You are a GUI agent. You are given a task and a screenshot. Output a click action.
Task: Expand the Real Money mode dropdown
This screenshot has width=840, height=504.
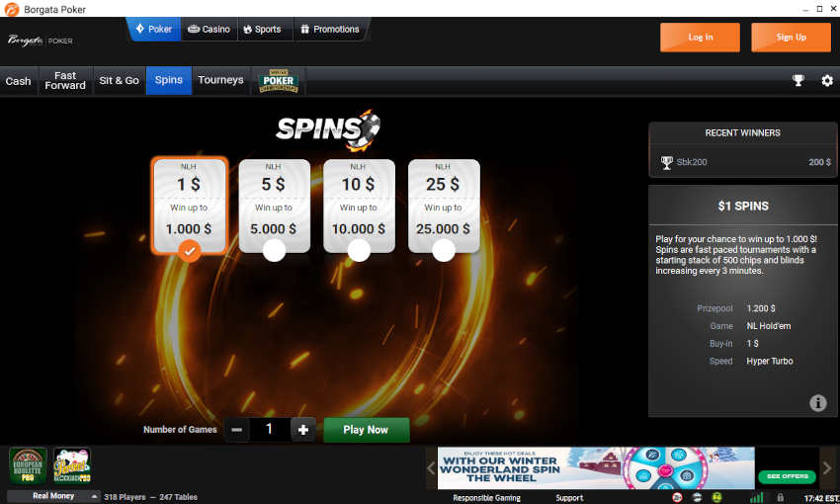pyautogui.click(x=53, y=496)
